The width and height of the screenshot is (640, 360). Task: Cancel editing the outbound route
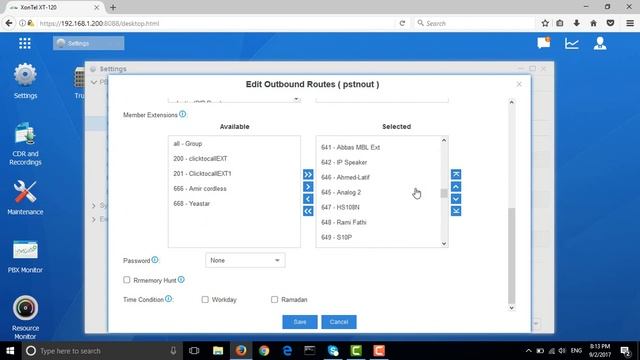pyautogui.click(x=339, y=322)
